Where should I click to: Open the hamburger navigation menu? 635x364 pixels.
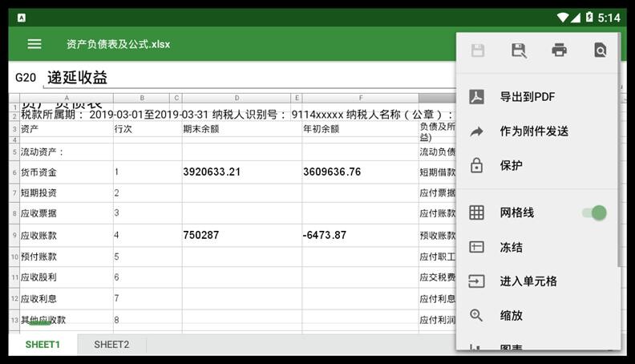(x=34, y=44)
